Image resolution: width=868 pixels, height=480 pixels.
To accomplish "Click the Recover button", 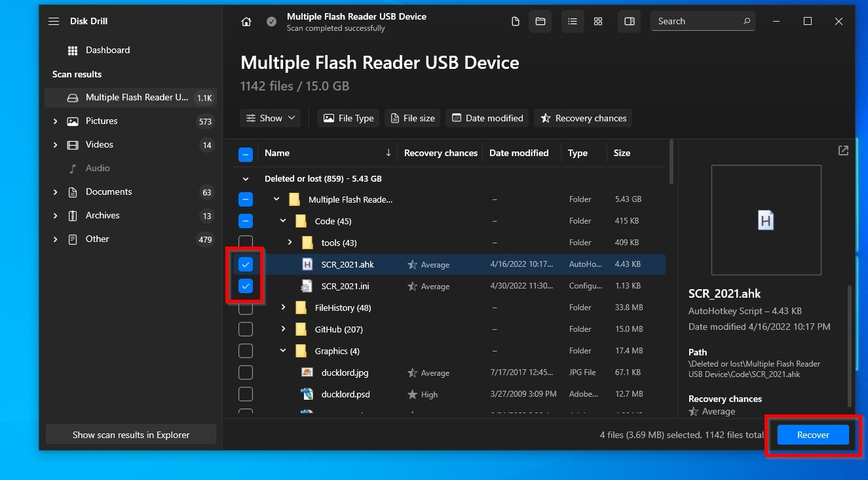I will (x=813, y=435).
